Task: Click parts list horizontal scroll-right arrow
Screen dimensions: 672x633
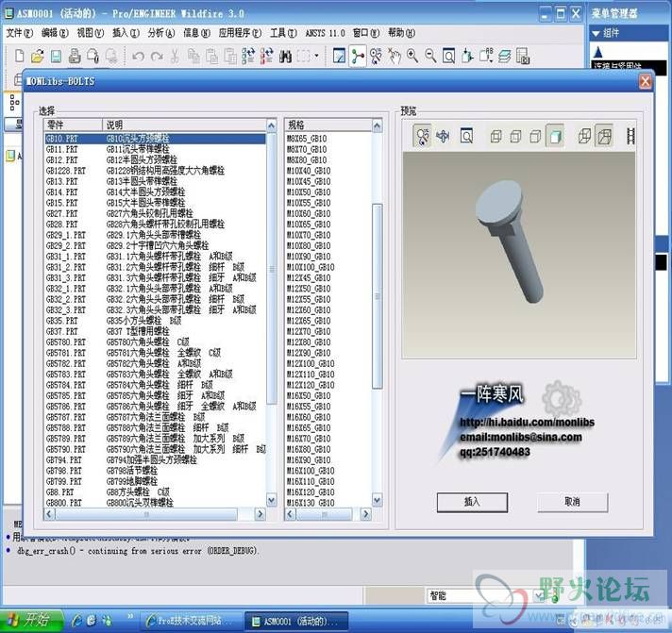Action: pos(260,514)
